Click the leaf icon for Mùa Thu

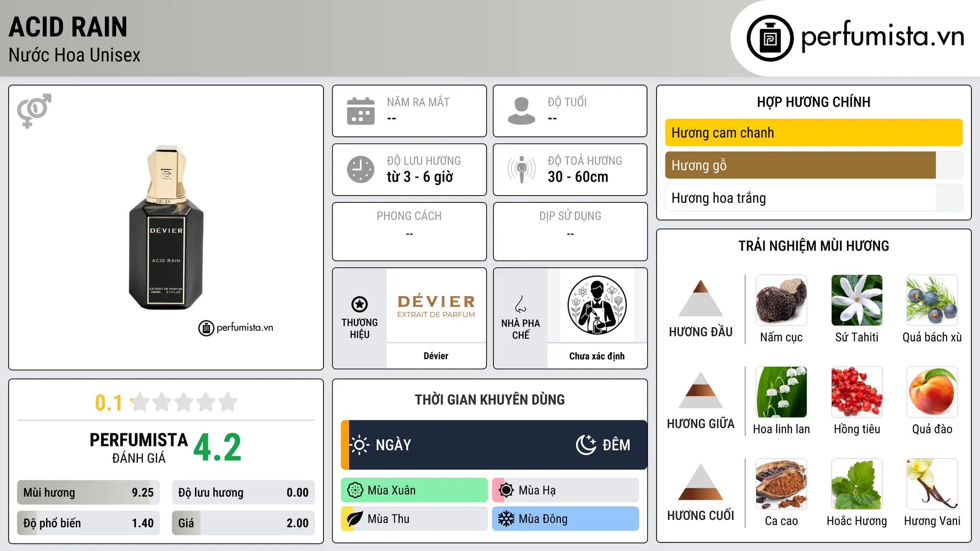(x=355, y=519)
